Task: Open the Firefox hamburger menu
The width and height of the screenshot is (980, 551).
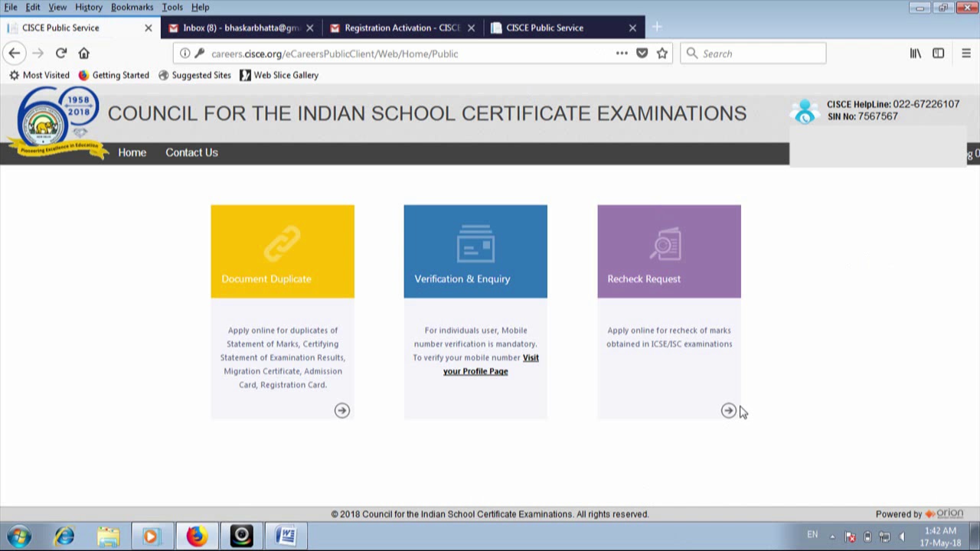Action: coord(966,54)
